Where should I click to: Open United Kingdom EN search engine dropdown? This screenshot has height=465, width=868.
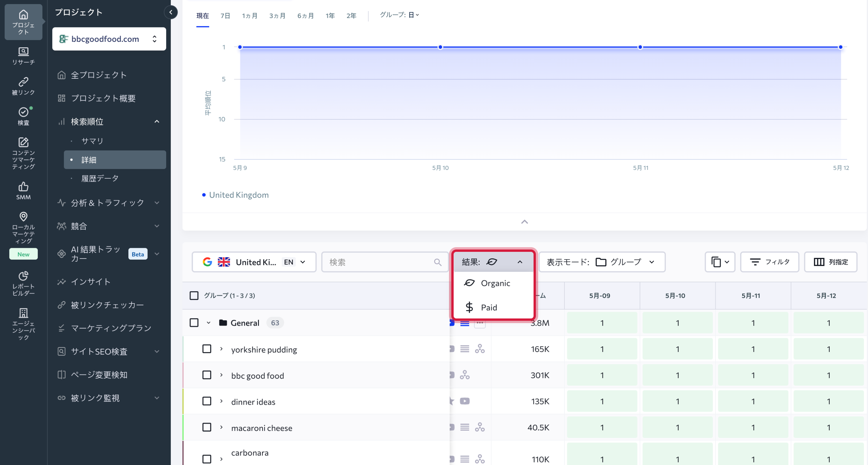point(254,262)
